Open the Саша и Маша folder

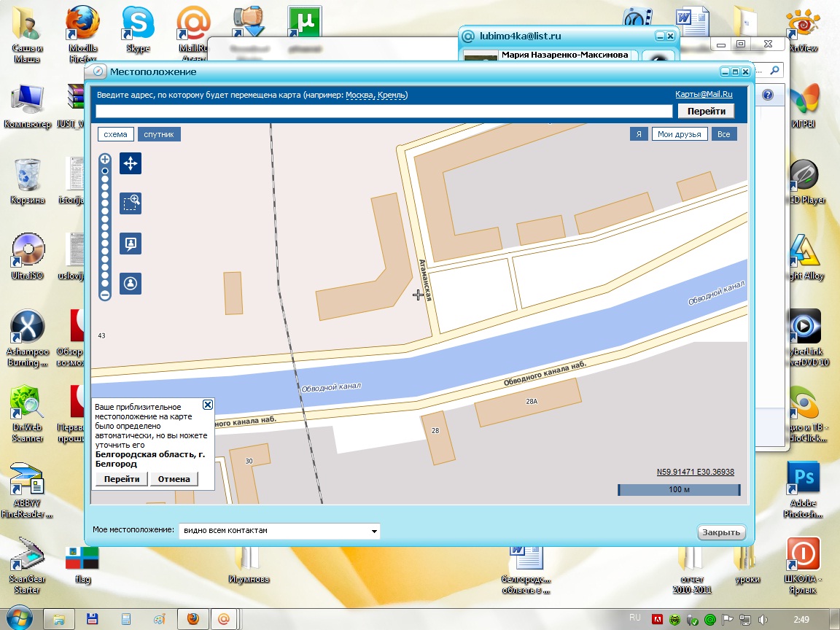click(27, 34)
